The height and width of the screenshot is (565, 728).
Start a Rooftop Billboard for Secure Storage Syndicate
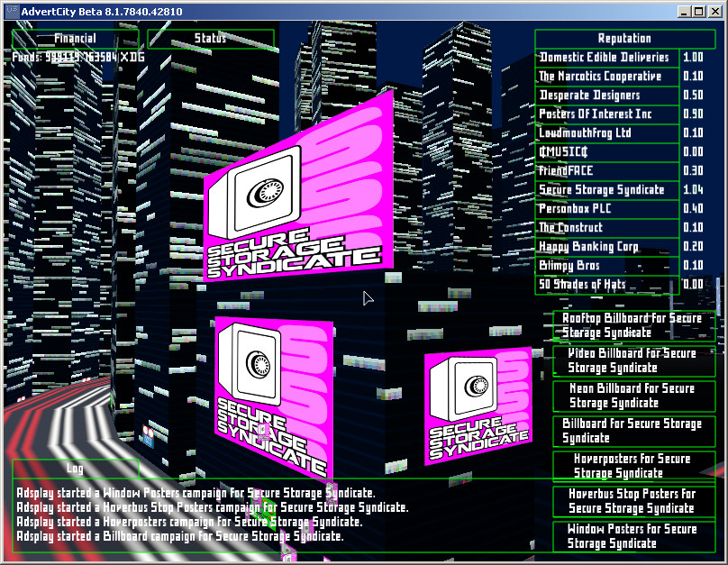(x=633, y=324)
